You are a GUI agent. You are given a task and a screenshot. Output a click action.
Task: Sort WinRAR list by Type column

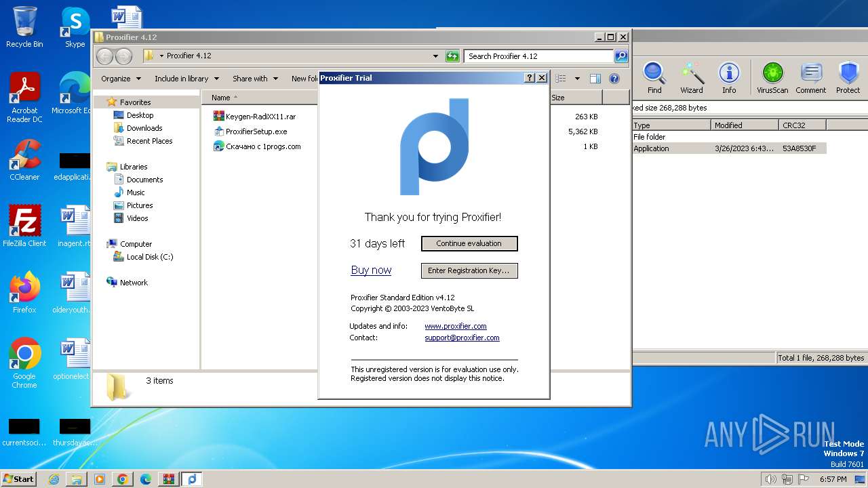click(671, 125)
